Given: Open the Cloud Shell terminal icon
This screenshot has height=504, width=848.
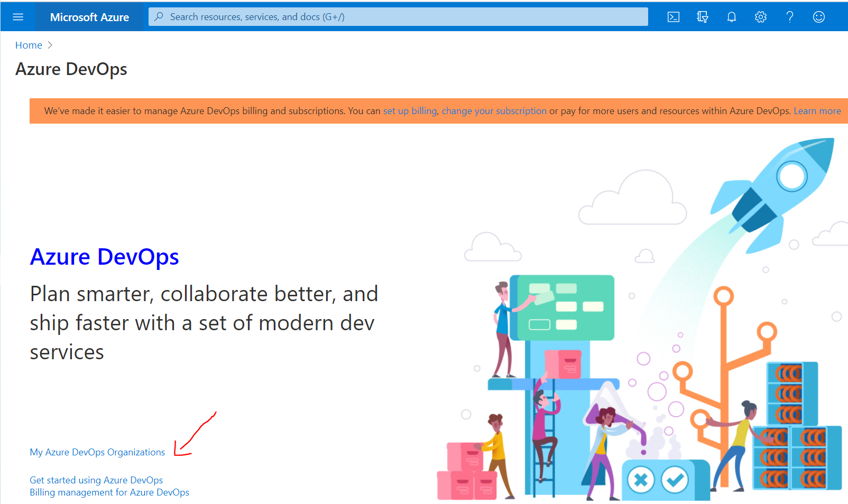Looking at the screenshot, I should coord(673,16).
